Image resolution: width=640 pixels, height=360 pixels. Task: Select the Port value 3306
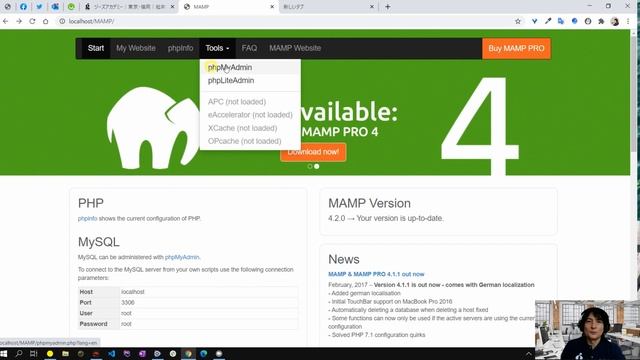tap(128, 302)
